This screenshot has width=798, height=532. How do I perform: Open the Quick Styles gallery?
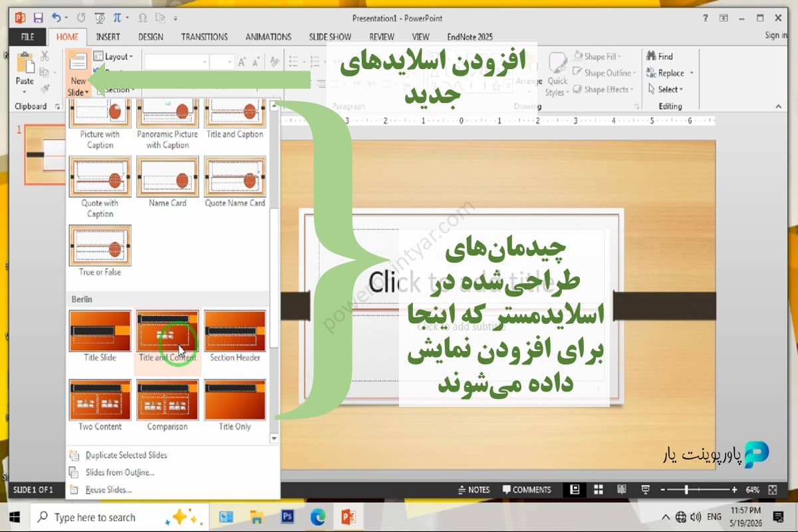(x=557, y=74)
